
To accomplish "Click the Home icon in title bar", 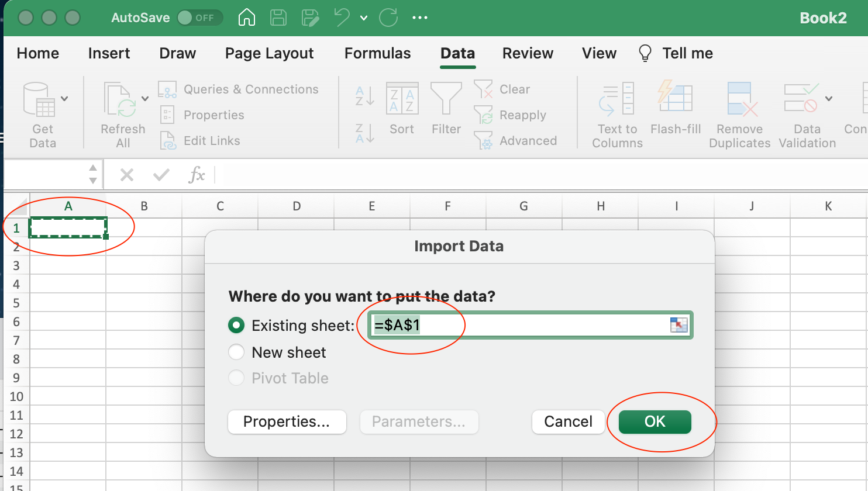I will (x=247, y=18).
